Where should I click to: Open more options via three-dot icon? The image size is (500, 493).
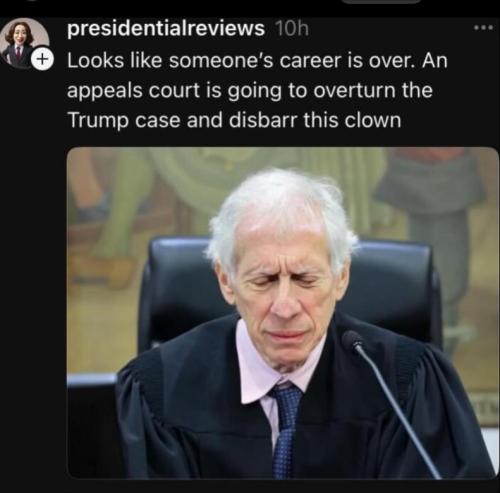pos(483,28)
